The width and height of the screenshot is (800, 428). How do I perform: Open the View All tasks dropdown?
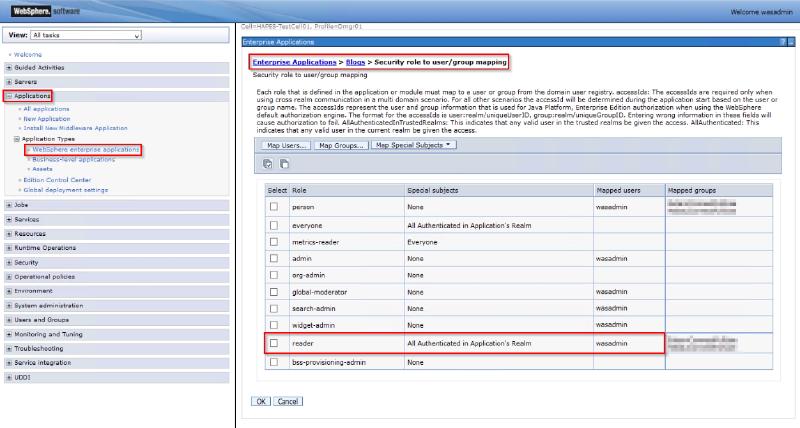86,35
